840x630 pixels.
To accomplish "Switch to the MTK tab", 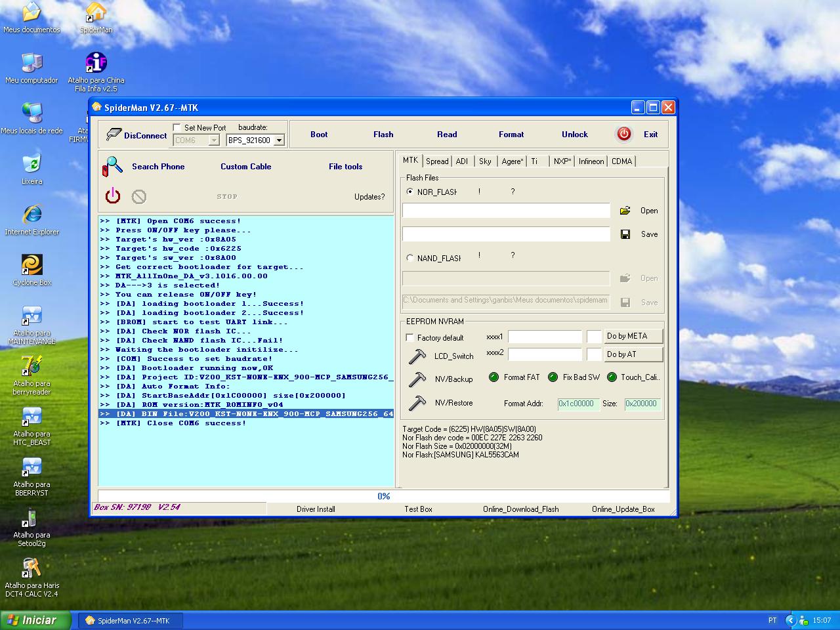I will point(410,160).
